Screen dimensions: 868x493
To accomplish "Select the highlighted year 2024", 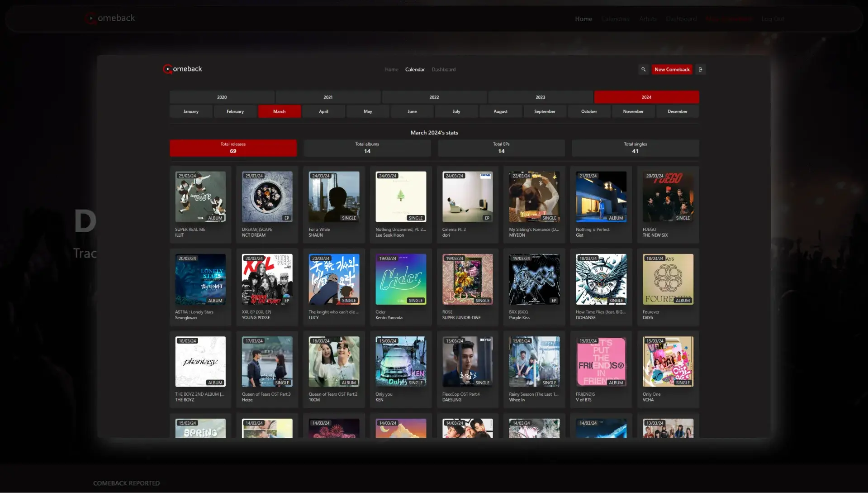I will [646, 97].
